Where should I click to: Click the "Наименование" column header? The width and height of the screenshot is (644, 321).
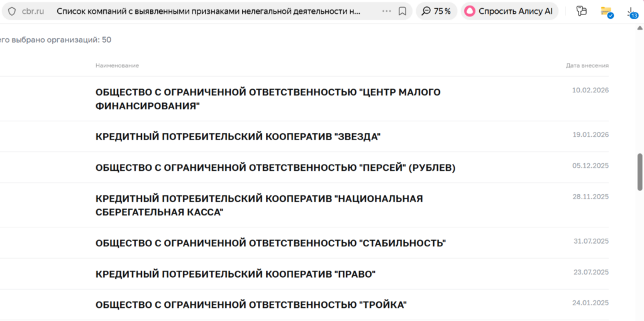coord(117,66)
